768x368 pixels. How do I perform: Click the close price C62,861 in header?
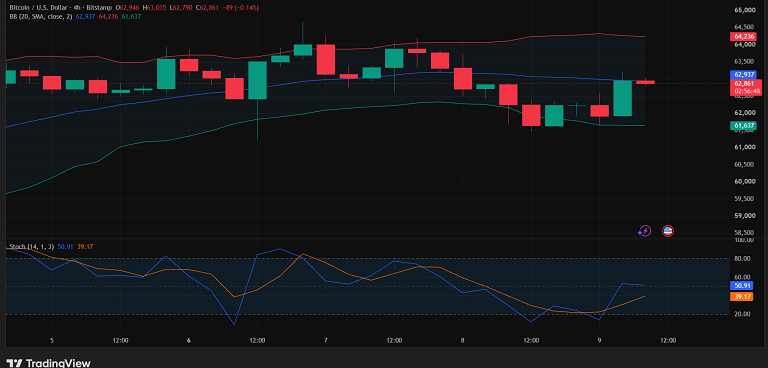pos(207,8)
